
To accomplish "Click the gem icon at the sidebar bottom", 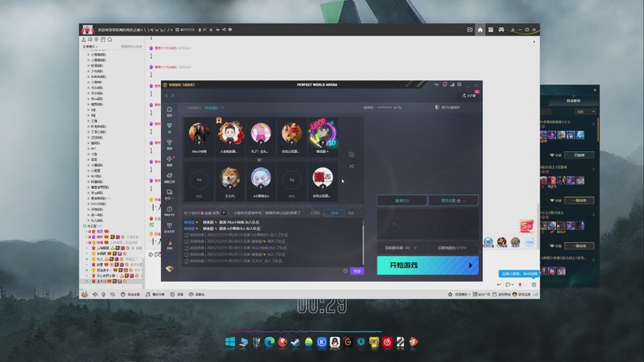I will (x=169, y=269).
